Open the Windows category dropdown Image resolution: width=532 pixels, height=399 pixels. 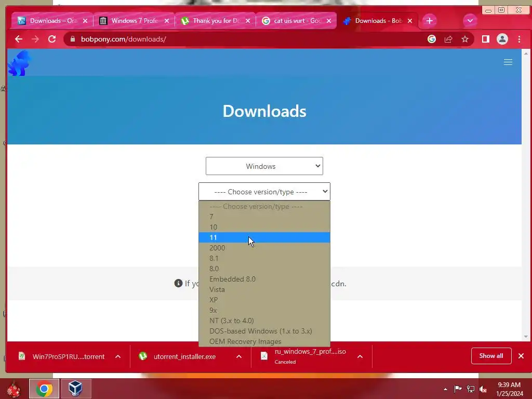264,166
